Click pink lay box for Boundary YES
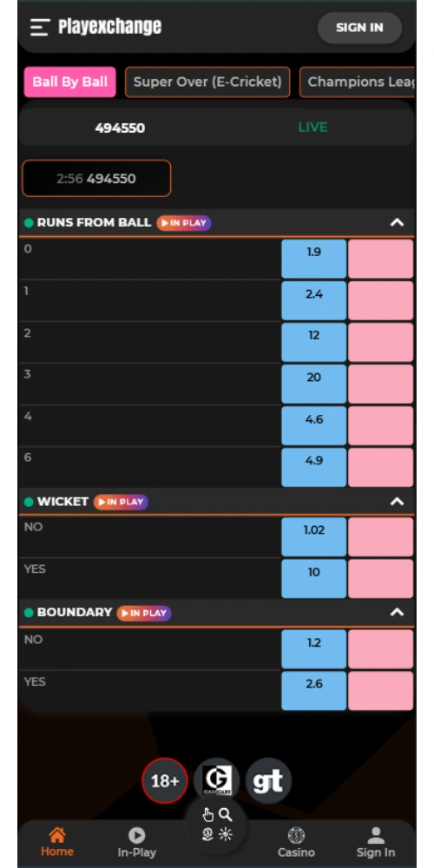 pos(381,690)
